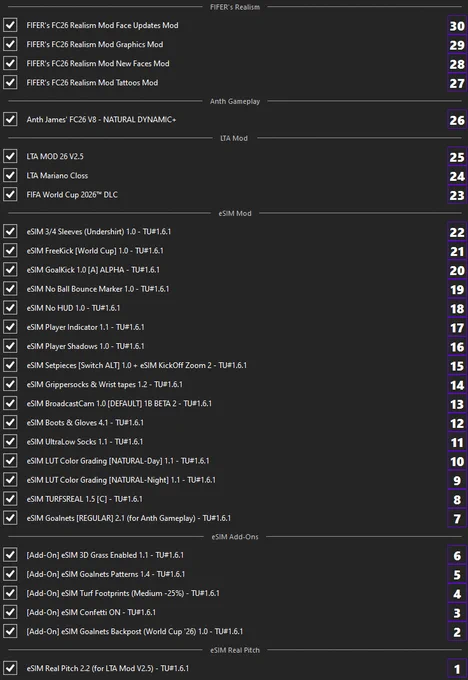Image resolution: width=468 pixels, height=680 pixels.
Task: Click 'FIFER's FC26 Realism Mod Graphics Mod' label
Action: pos(95,44)
